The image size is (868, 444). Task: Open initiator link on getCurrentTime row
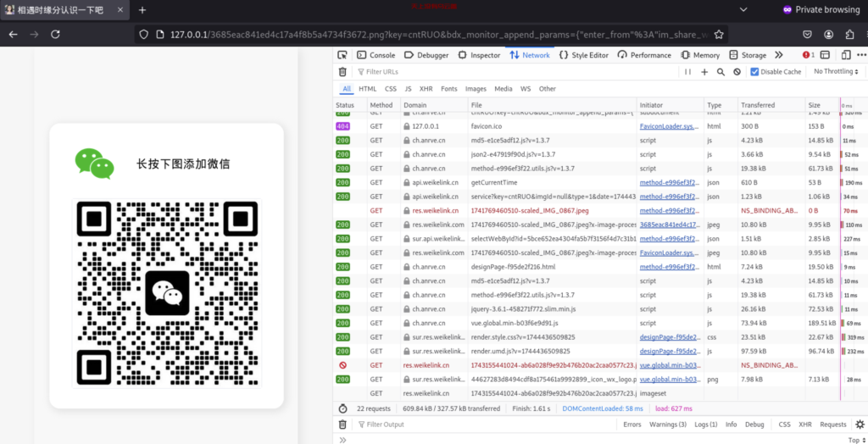[670, 183]
